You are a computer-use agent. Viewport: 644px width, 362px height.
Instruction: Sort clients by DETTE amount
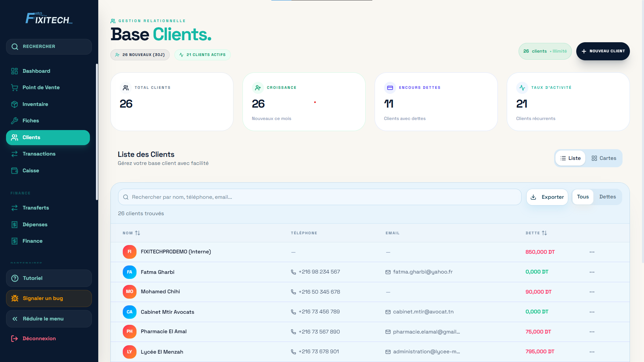point(536,233)
